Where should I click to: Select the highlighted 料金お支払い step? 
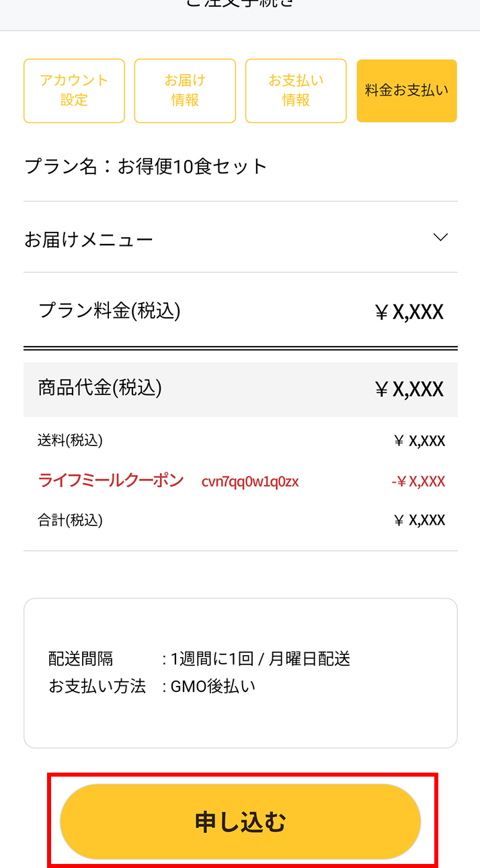(406, 91)
